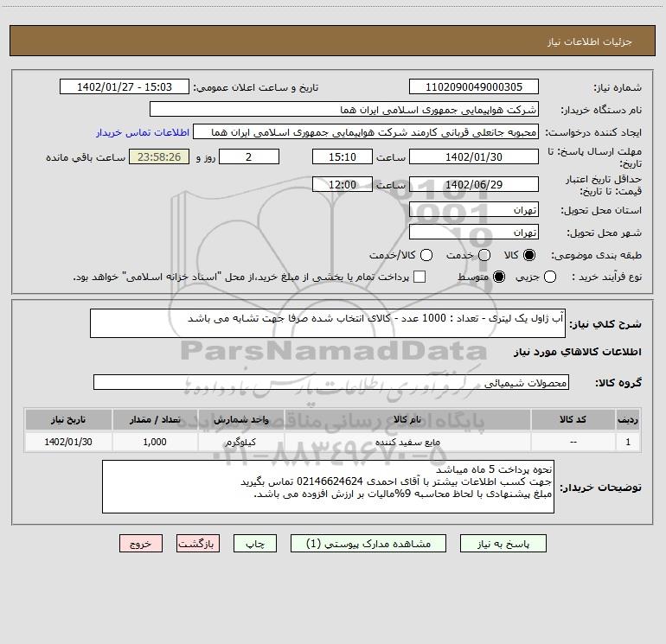Click the استان محل تحویل field

click(474, 209)
